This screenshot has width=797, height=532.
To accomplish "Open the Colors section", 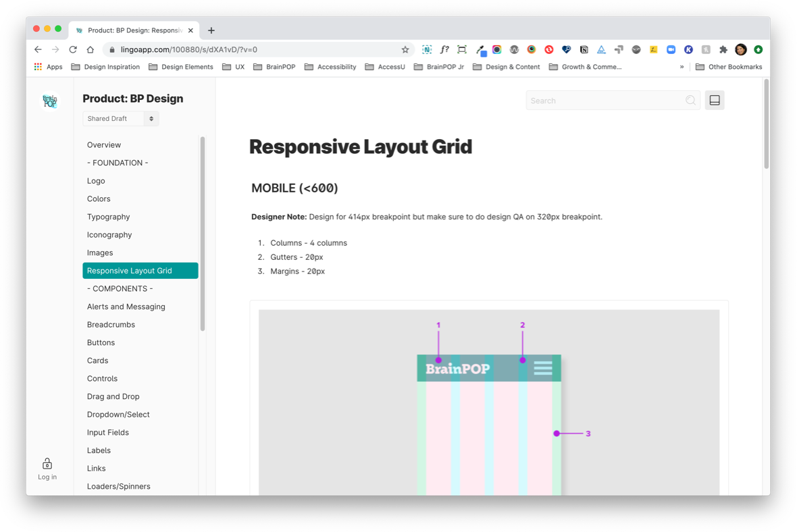I will coord(99,198).
